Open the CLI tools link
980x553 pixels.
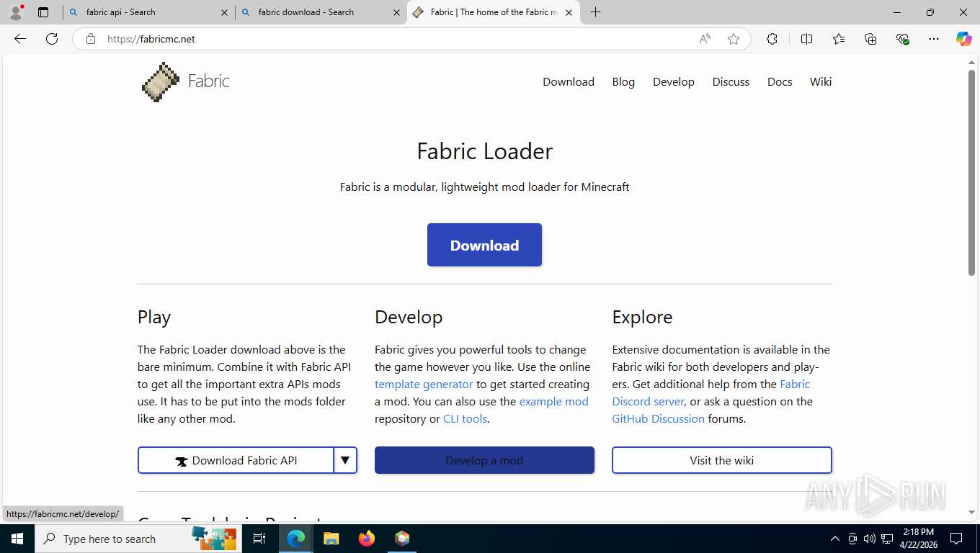tap(465, 418)
